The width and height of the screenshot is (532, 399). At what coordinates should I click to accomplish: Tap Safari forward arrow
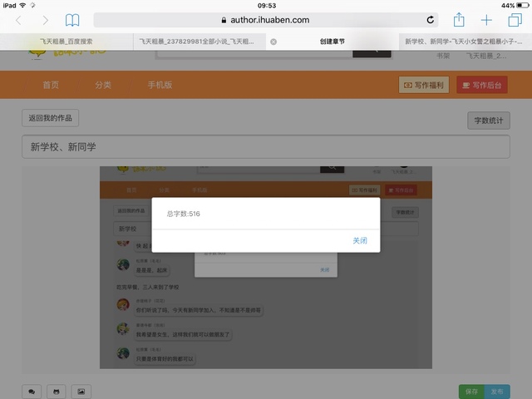(x=45, y=20)
